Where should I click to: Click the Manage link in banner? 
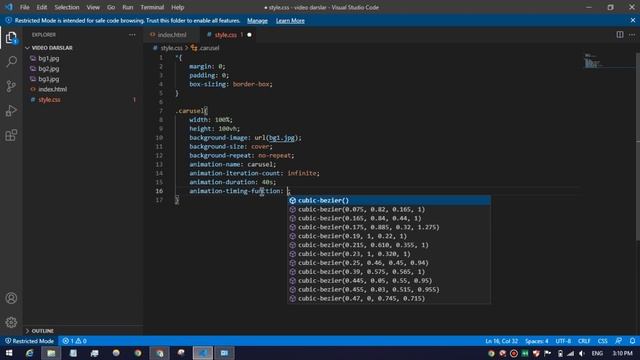257,20
